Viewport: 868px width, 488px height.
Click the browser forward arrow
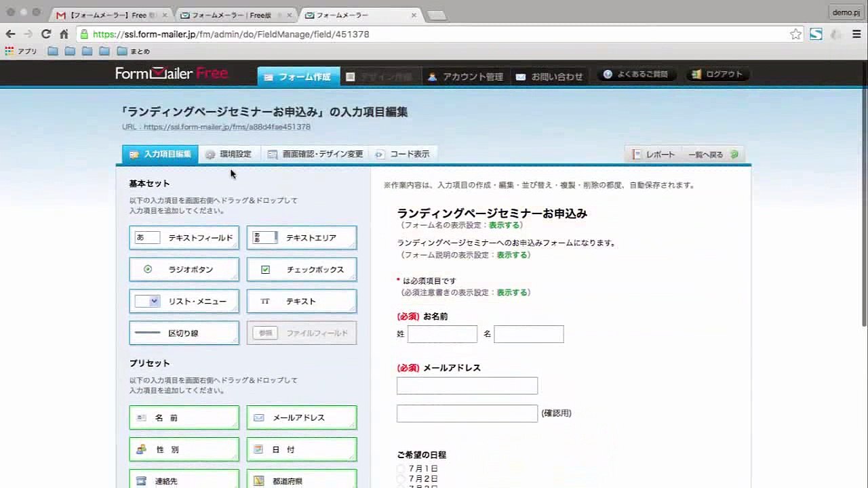click(28, 34)
